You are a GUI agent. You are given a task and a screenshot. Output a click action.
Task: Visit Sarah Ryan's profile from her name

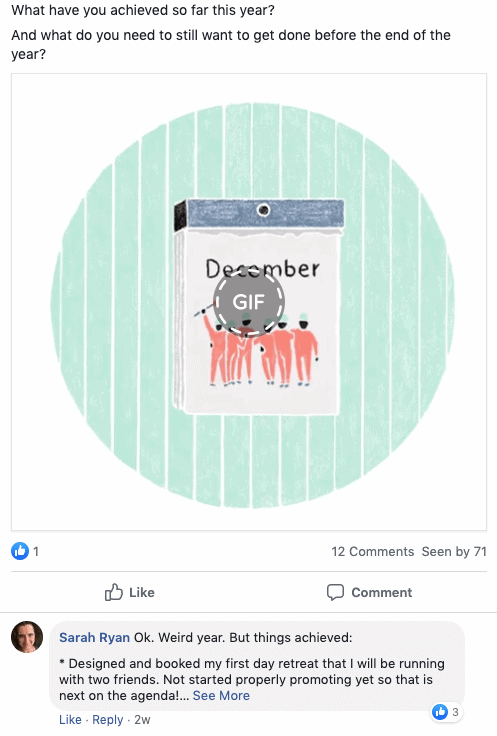coord(94,637)
